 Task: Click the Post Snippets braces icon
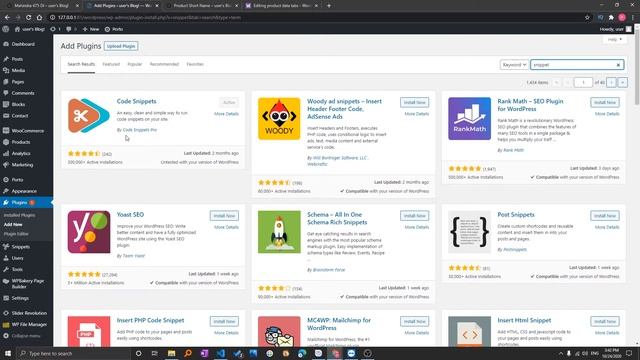click(469, 232)
